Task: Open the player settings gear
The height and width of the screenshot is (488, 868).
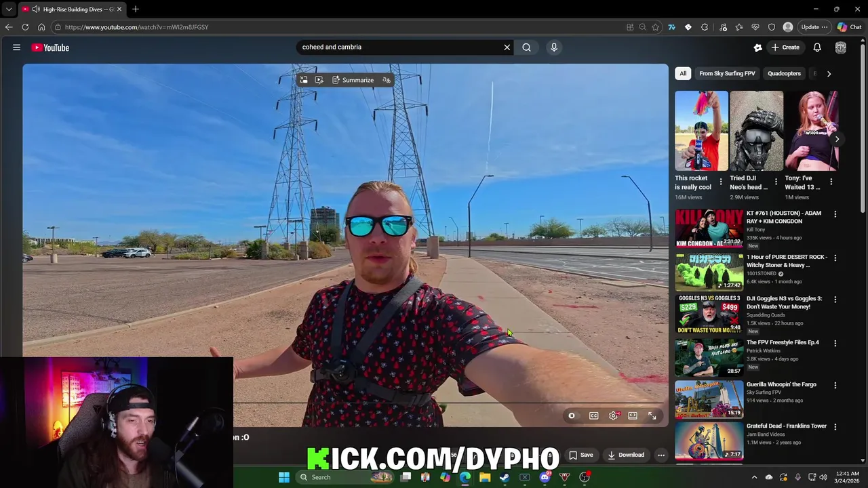Action: [613, 416]
